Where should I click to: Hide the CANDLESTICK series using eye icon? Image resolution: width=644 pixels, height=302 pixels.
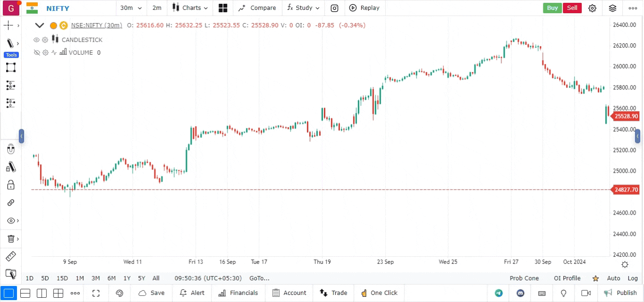[36, 40]
